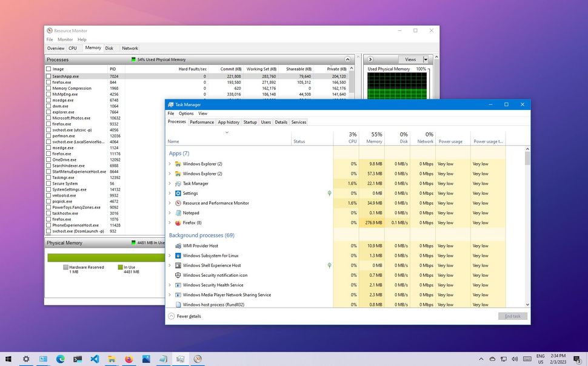588x366 pixels.
Task: Open the Options menu in Task Manager
Action: click(186, 113)
